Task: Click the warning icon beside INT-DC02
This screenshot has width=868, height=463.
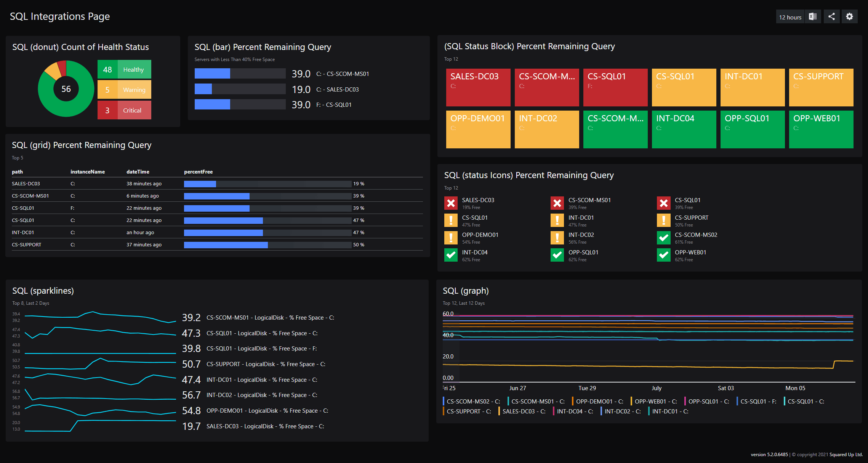Action: tap(557, 237)
